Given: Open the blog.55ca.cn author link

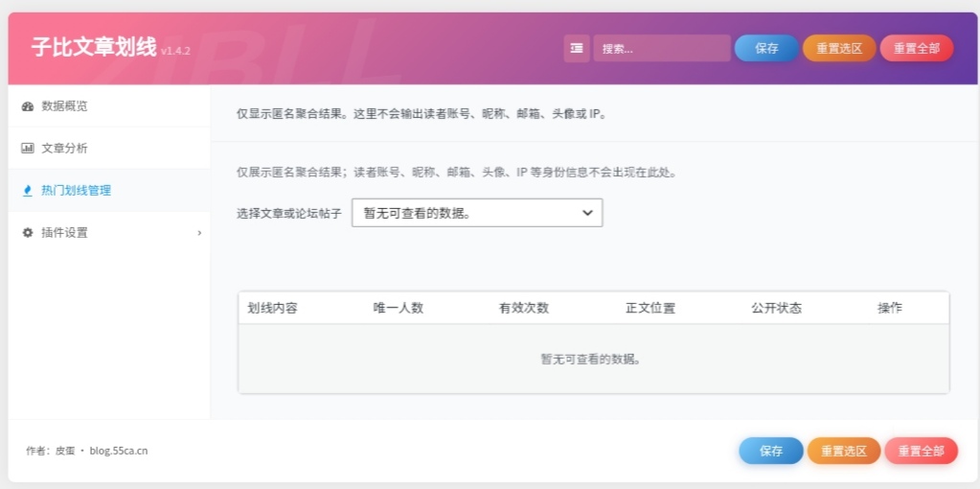Looking at the screenshot, I should click(119, 451).
